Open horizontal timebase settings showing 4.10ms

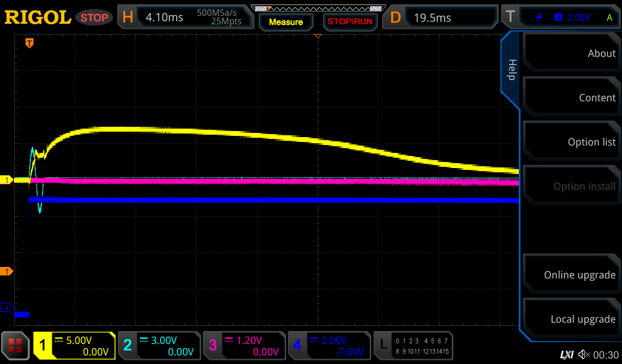[185, 18]
